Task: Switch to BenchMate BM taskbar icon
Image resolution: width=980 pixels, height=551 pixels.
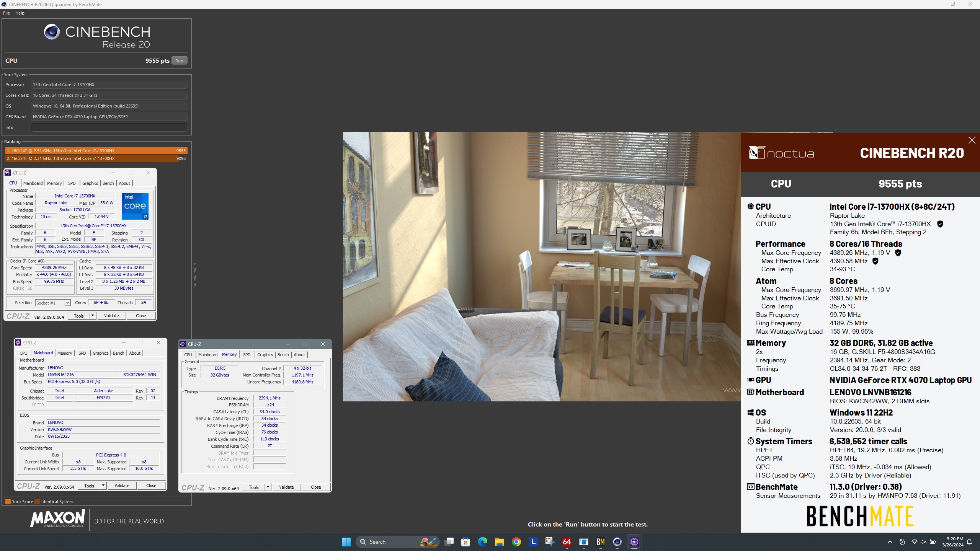Action: pos(600,542)
